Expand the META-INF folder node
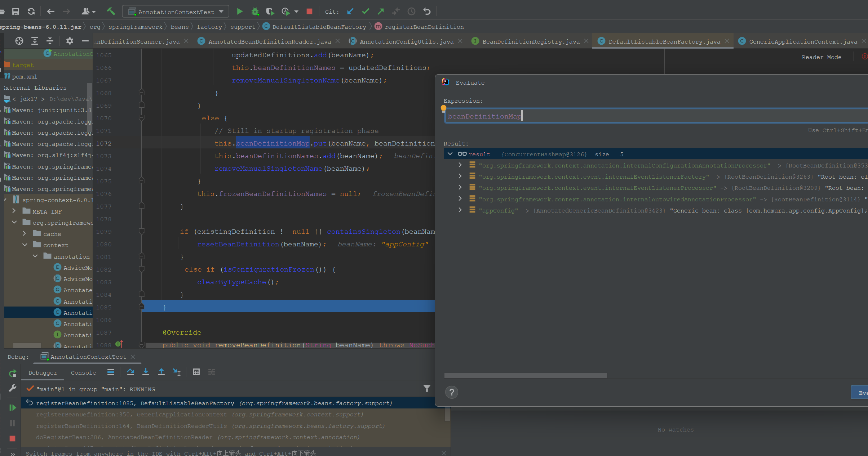The image size is (868, 456). 14,211
